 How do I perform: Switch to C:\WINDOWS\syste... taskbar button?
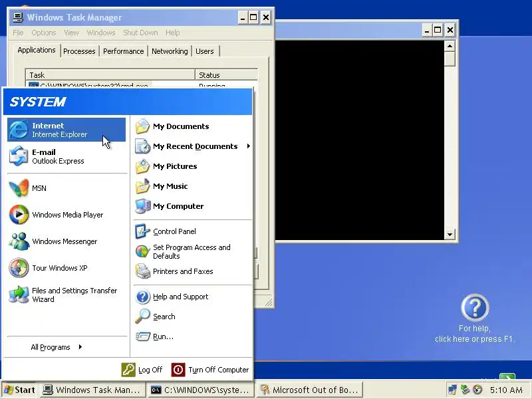[x=201, y=390]
